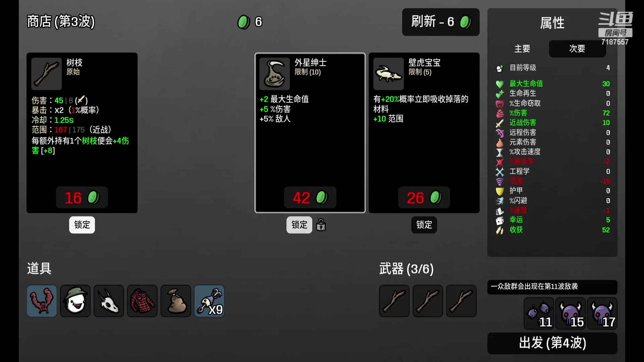Click the 刷新 -6 reroll button

[x=441, y=22]
